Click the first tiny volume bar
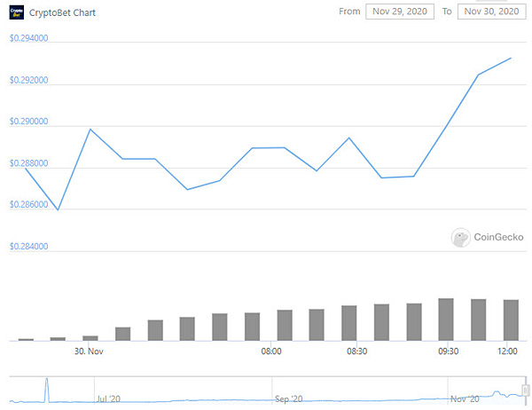Image resolution: width=532 pixels, height=410 pixels. (x=26, y=339)
